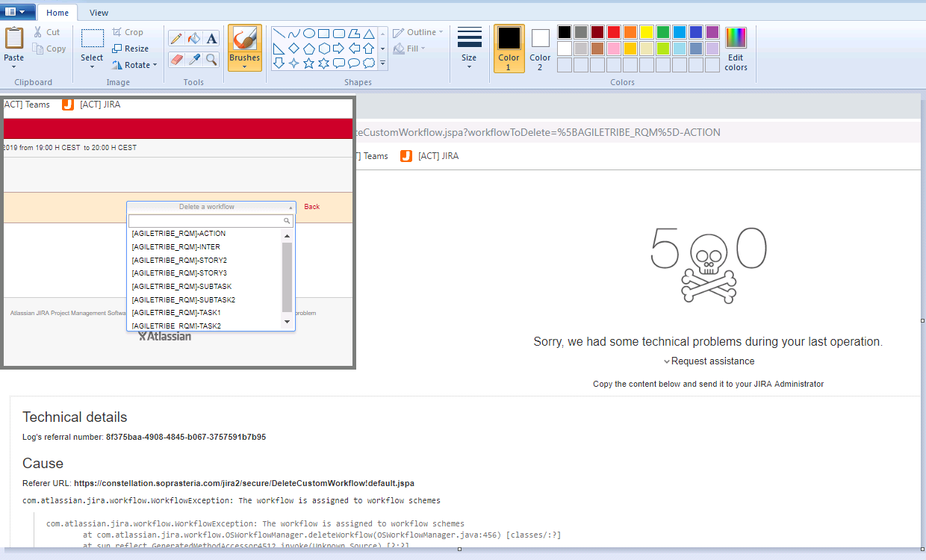Screen dimensions: 926x560
Task: Choose the Triangle shape
Action: [368, 34]
